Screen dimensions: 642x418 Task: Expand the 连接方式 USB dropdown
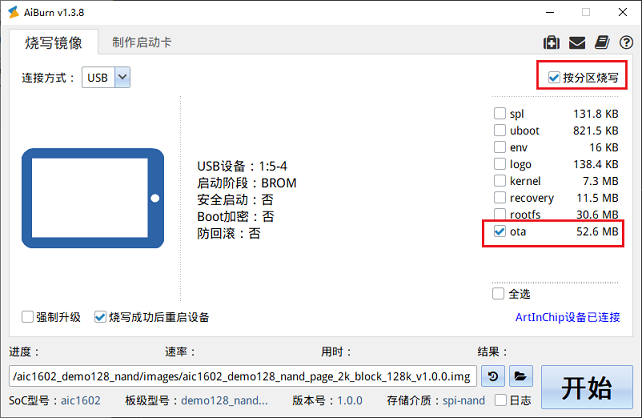122,77
